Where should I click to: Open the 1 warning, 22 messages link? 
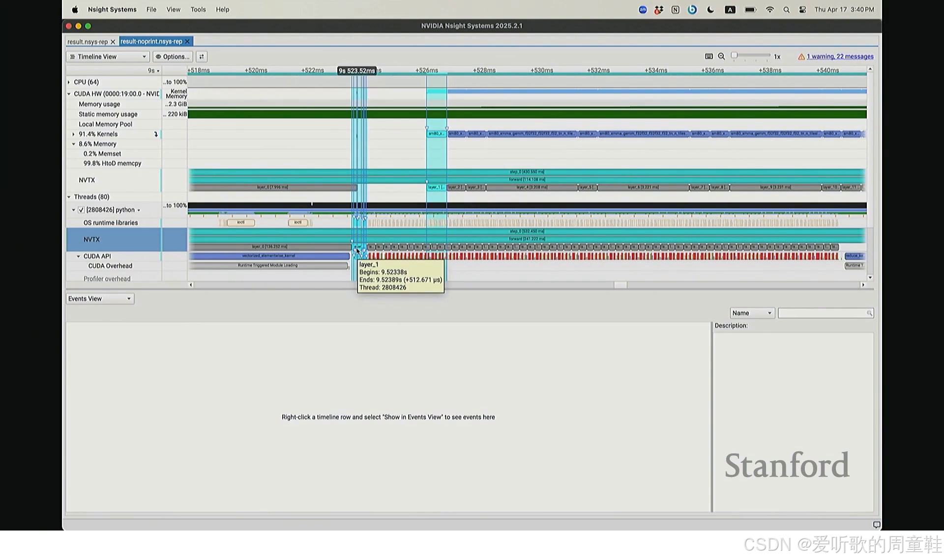pos(840,56)
